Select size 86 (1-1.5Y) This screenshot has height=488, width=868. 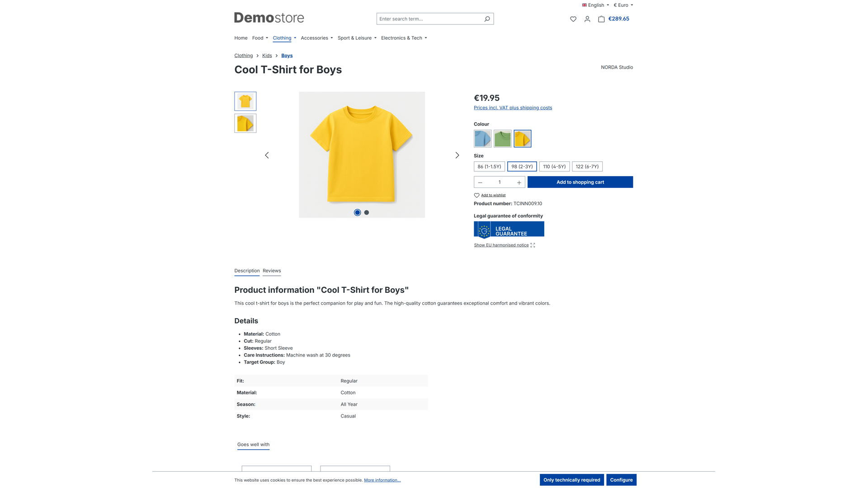coord(489,166)
